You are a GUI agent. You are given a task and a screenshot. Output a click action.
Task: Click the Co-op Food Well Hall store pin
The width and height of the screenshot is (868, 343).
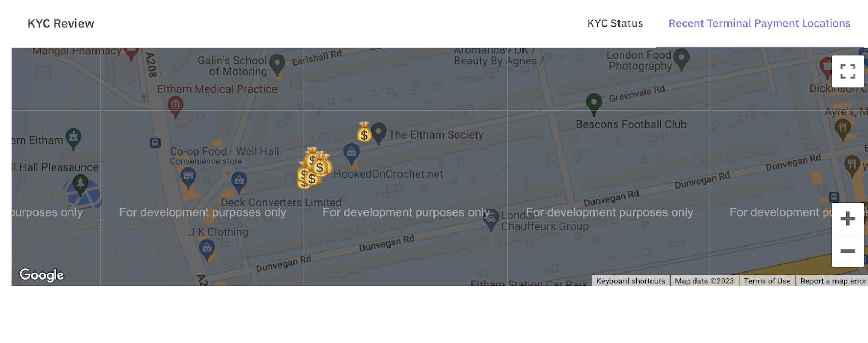188,177
